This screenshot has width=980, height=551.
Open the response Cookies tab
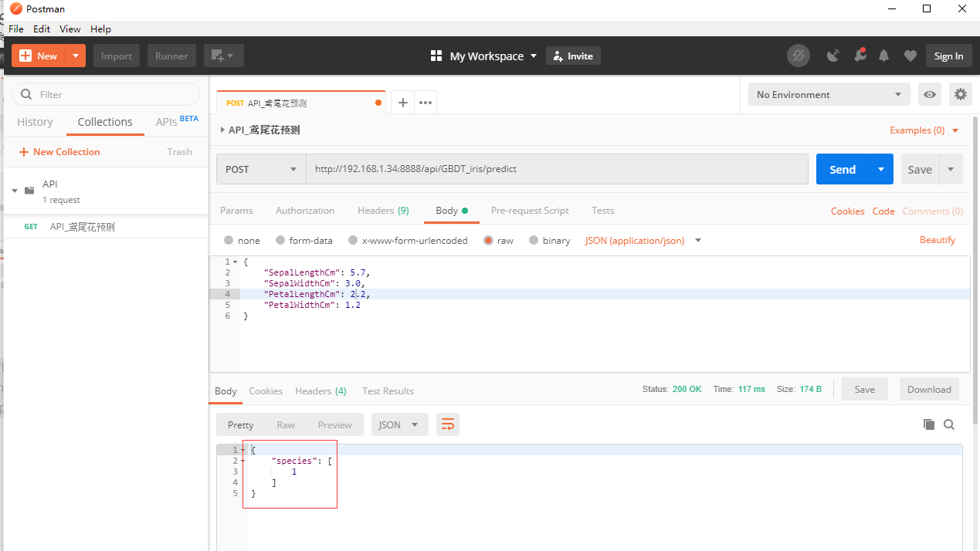click(x=266, y=391)
